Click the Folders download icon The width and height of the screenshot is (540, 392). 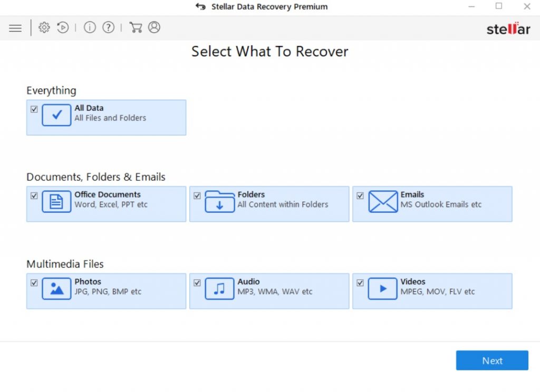click(219, 202)
